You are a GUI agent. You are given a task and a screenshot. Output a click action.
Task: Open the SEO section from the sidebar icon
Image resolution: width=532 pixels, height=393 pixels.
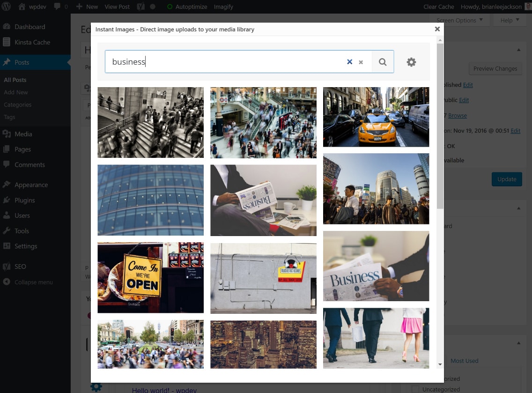[x=7, y=266]
